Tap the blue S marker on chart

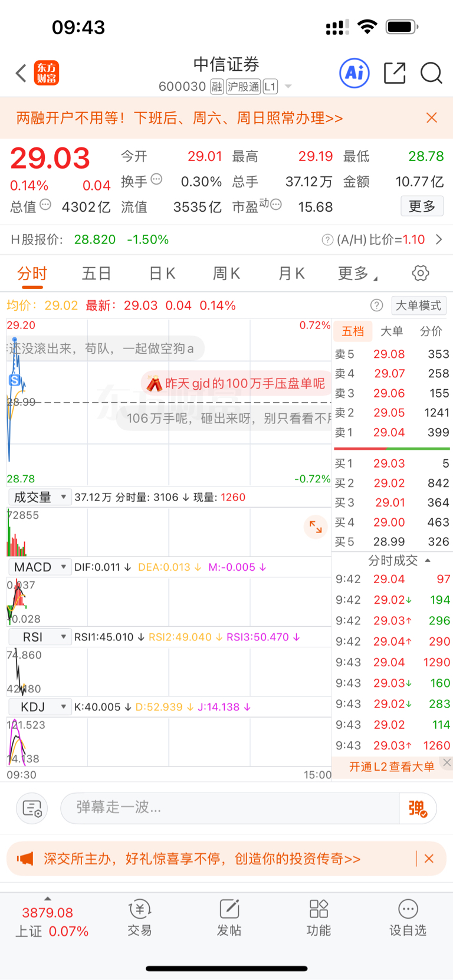click(15, 380)
